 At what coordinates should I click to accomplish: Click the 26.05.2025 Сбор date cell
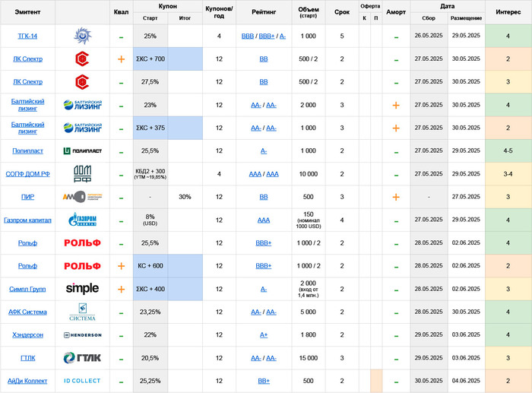coord(429,36)
